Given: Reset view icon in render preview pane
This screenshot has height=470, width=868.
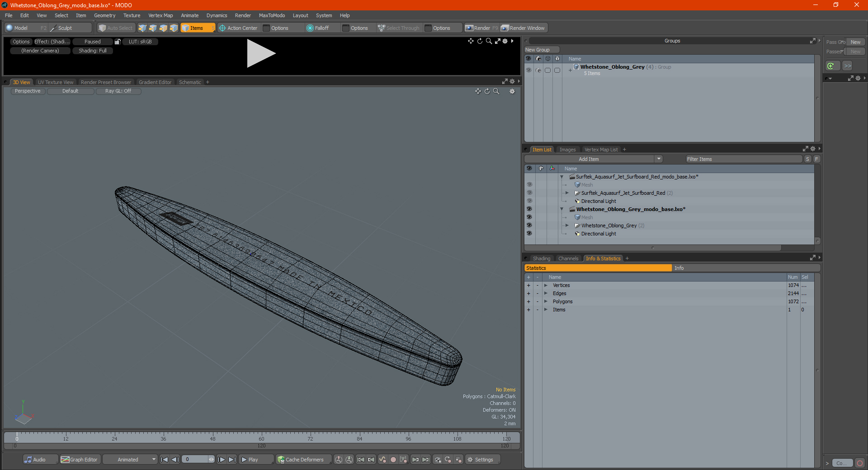Looking at the screenshot, I should click(480, 41).
